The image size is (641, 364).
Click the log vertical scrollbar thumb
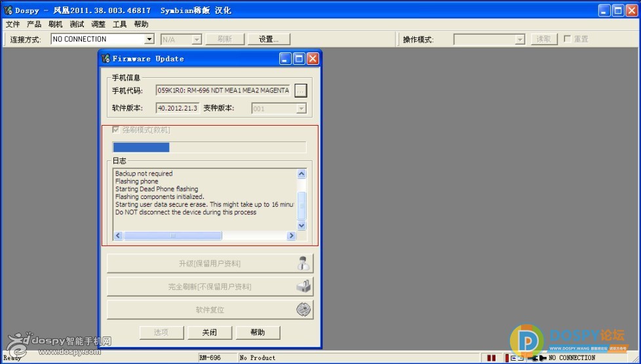point(301,206)
